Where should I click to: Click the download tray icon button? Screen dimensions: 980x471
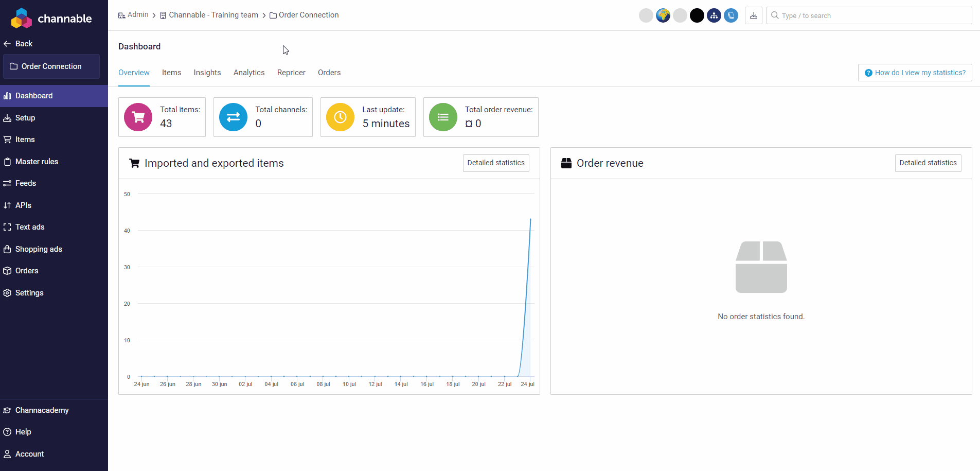tap(753, 15)
